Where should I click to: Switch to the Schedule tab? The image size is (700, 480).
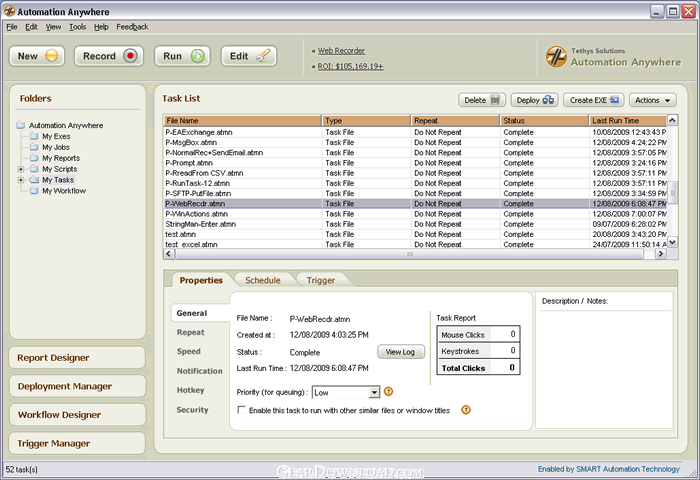(262, 280)
